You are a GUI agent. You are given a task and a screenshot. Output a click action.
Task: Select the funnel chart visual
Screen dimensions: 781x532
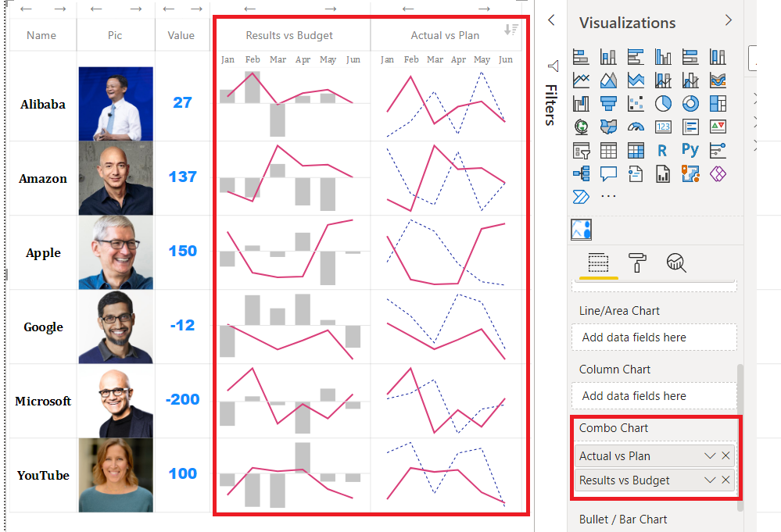(608, 104)
